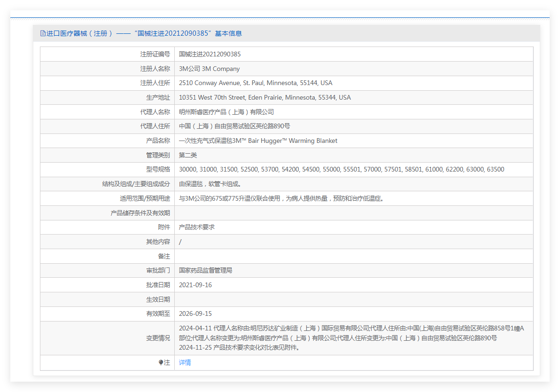Select intended use text mentioning 675或775升温仪

point(281,198)
